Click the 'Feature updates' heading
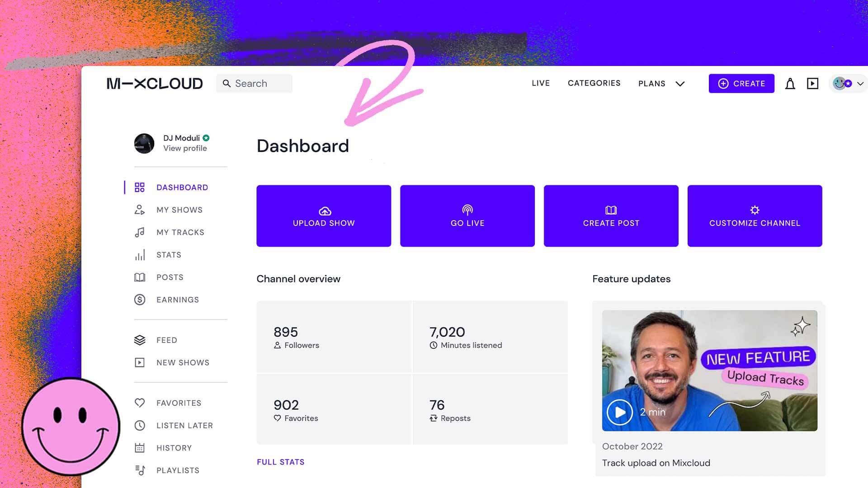The image size is (868, 488). [632, 279]
